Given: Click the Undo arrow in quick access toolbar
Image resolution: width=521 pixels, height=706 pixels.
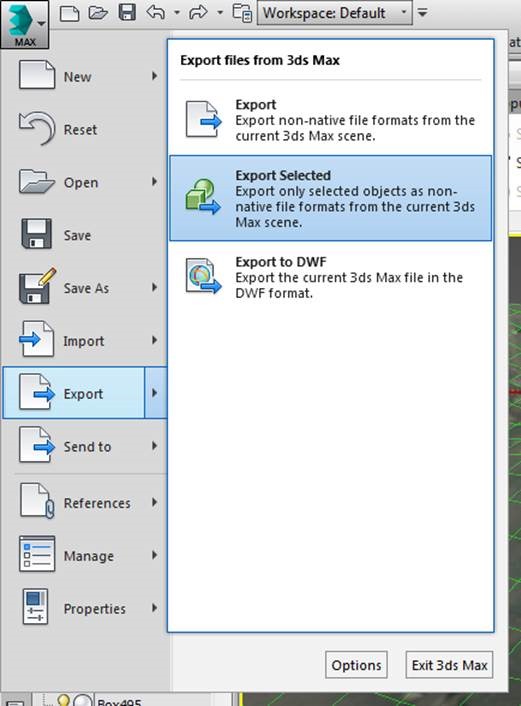Looking at the screenshot, I should (155, 13).
